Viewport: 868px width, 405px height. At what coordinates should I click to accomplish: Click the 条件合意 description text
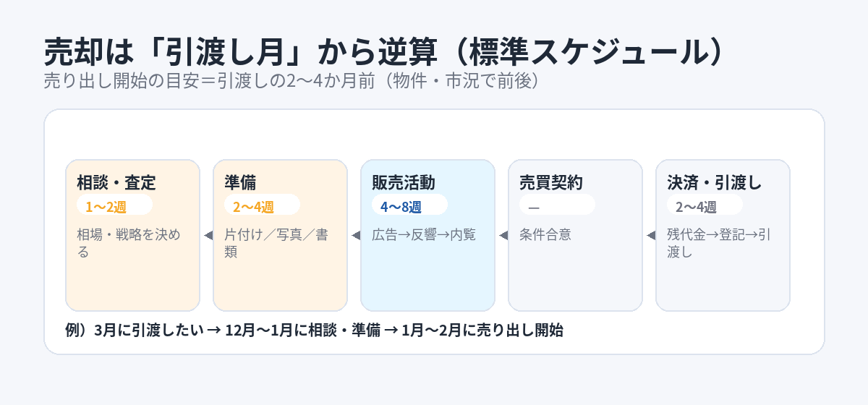click(x=545, y=235)
